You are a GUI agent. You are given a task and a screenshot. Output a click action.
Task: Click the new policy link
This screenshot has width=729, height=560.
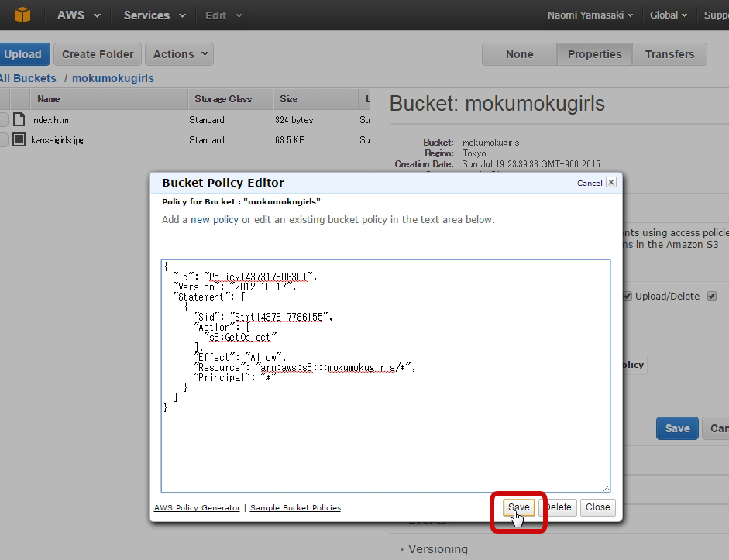215,219
